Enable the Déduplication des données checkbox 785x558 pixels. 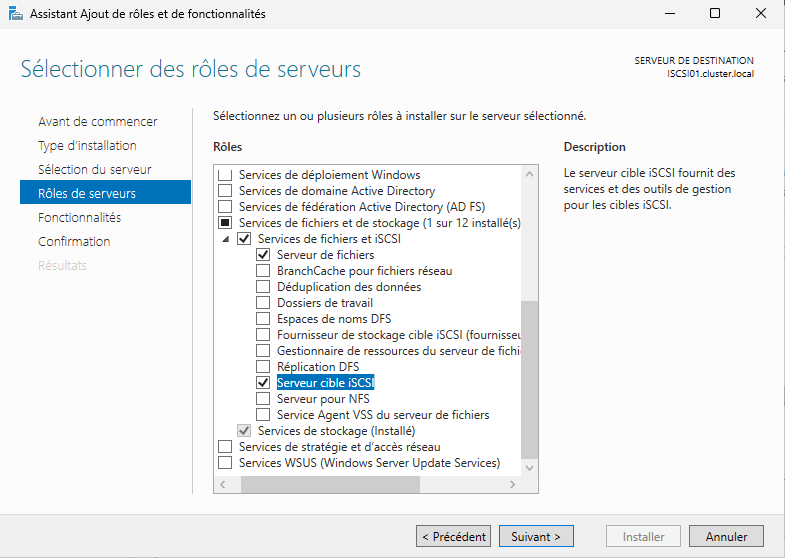click(263, 287)
